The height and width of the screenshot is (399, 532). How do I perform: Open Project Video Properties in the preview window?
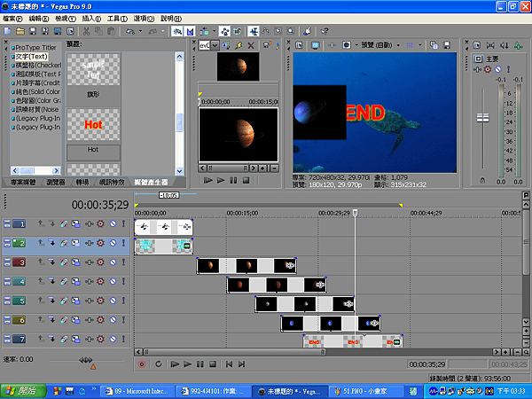point(299,45)
